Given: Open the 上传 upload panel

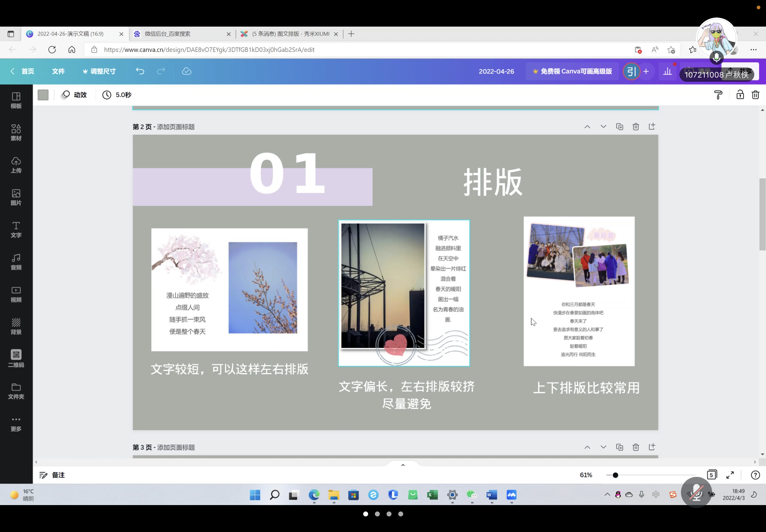Looking at the screenshot, I should tap(16, 165).
